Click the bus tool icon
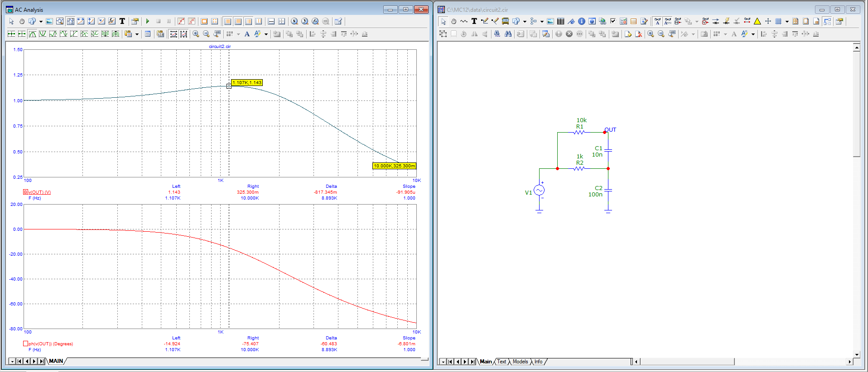Viewport: 868px width, 372px height. click(x=505, y=21)
